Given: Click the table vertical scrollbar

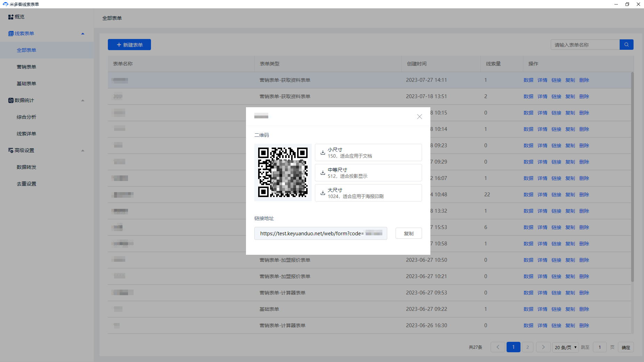Looking at the screenshot, I should 632,177.
